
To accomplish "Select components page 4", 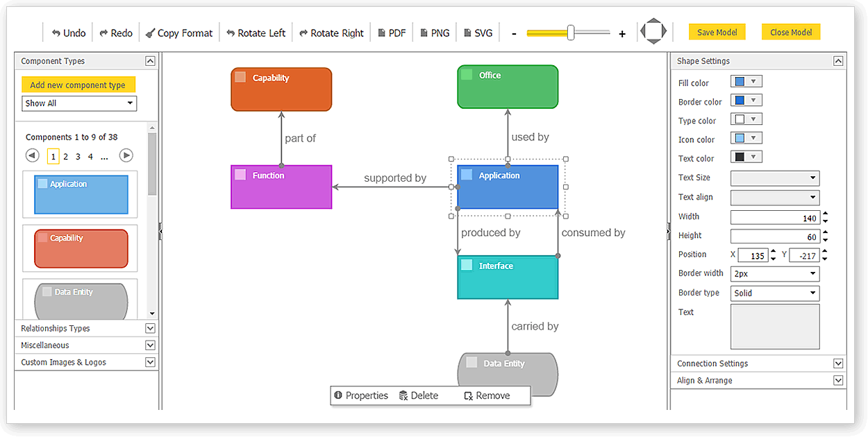I will coord(90,157).
